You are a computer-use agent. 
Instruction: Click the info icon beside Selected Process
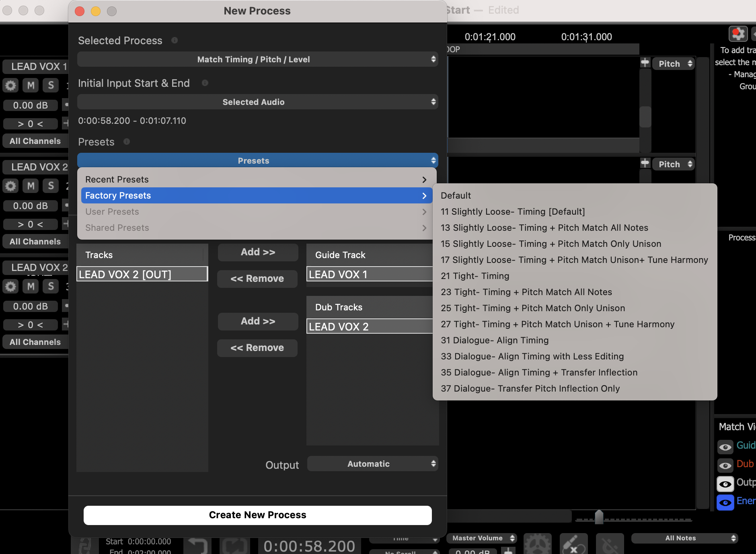175,40
